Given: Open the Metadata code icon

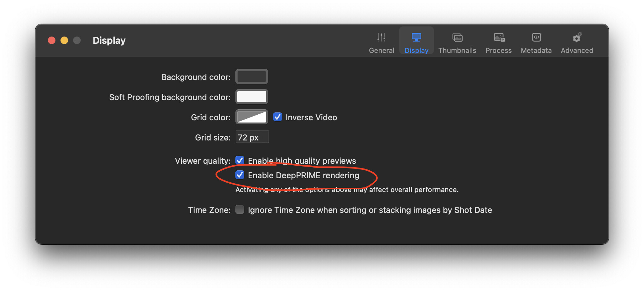Looking at the screenshot, I should (536, 37).
